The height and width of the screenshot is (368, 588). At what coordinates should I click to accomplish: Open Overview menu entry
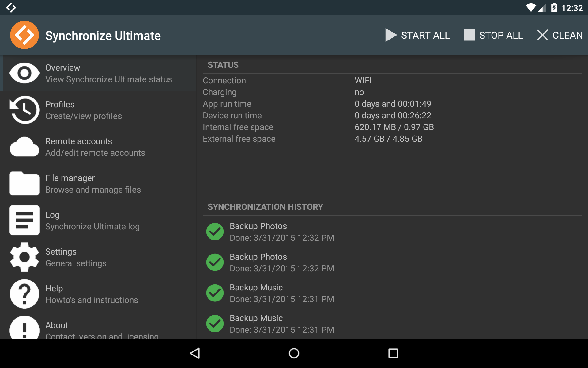pyautogui.click(x=98, y=73)
